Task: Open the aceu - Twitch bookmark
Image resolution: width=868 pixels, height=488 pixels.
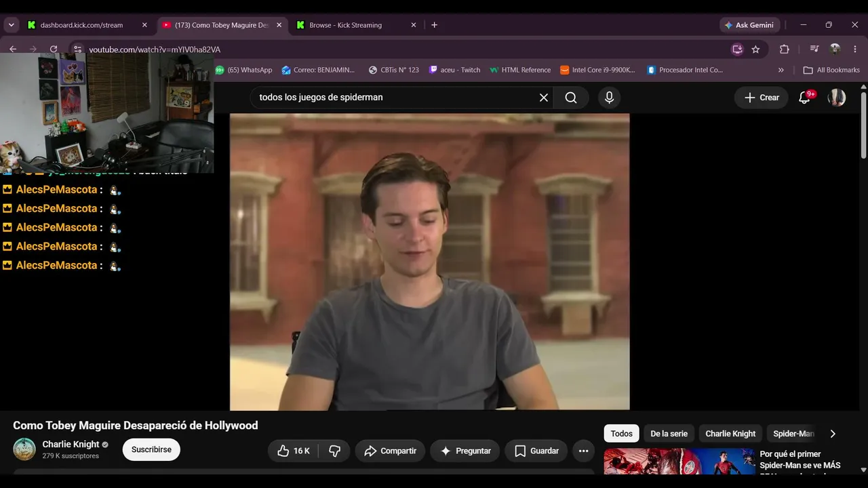Action: (x=454, y=70)
